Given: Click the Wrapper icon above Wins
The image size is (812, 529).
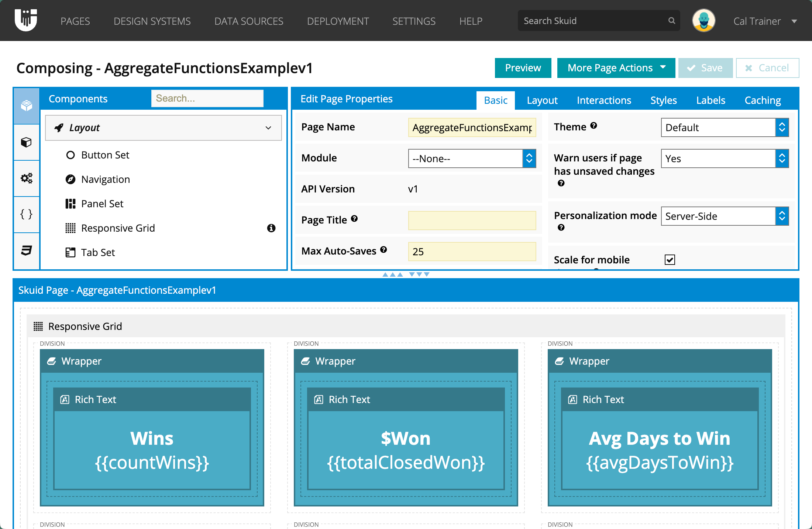Looking at the screenshot, I should pos(52,361).
